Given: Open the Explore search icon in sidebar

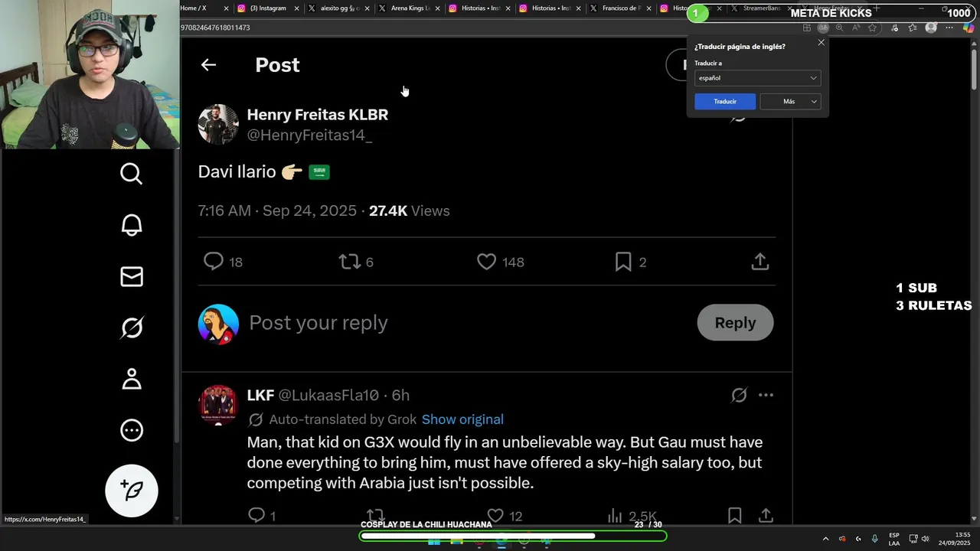Looking at the screenshot, I should (132, 174).
